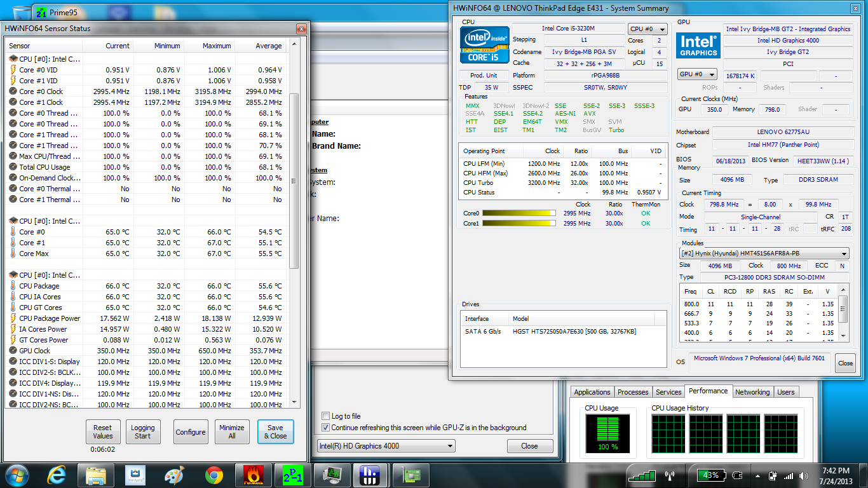This screenshot has width=868, height=488.
Task: Launch Internet Explorer from the taskbar
Action: 57,475
